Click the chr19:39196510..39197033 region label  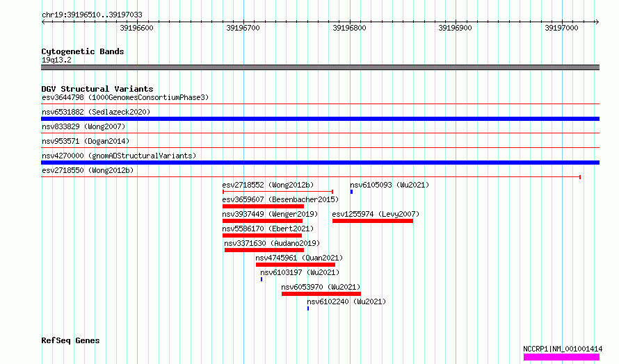pos(92,15)
